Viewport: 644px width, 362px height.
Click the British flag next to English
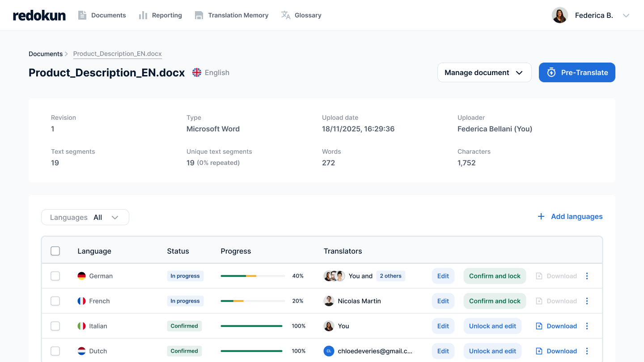point(196,72)
